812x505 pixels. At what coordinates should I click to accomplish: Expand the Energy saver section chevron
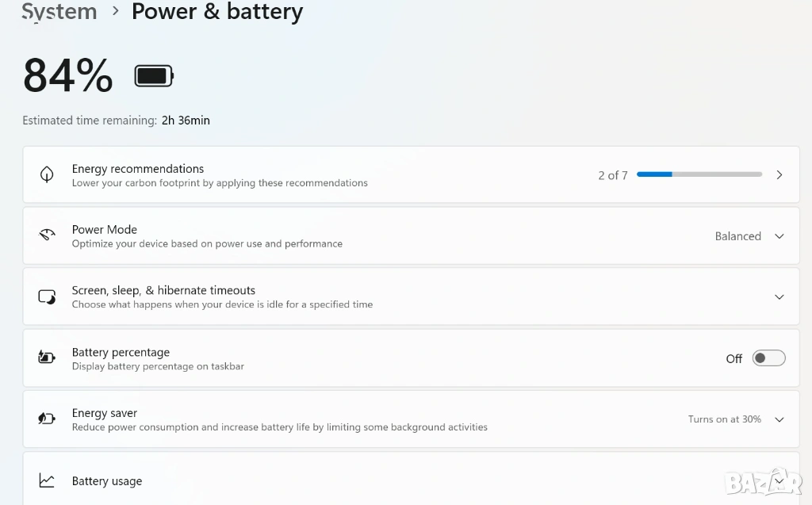click(x=779, y=419)
